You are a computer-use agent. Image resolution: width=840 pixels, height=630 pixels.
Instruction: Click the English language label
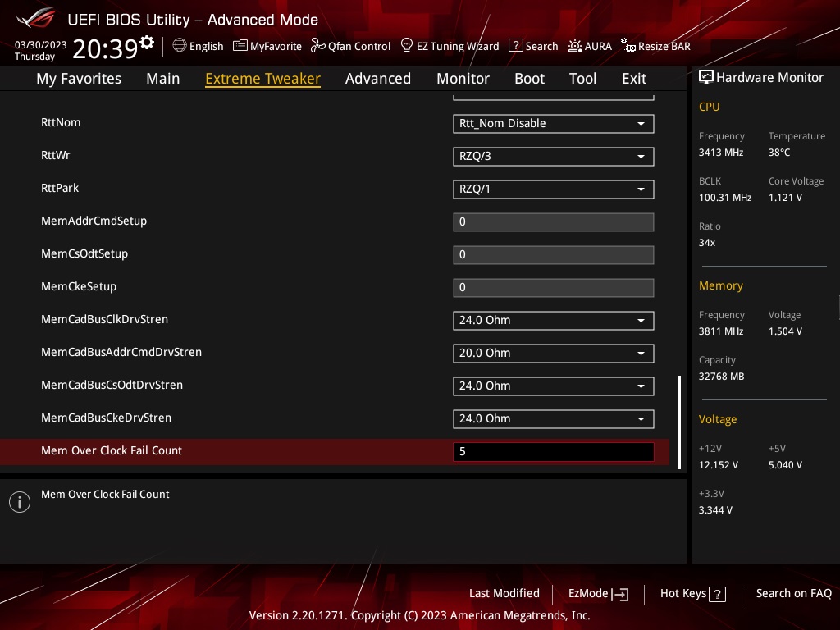pos(206,47)
